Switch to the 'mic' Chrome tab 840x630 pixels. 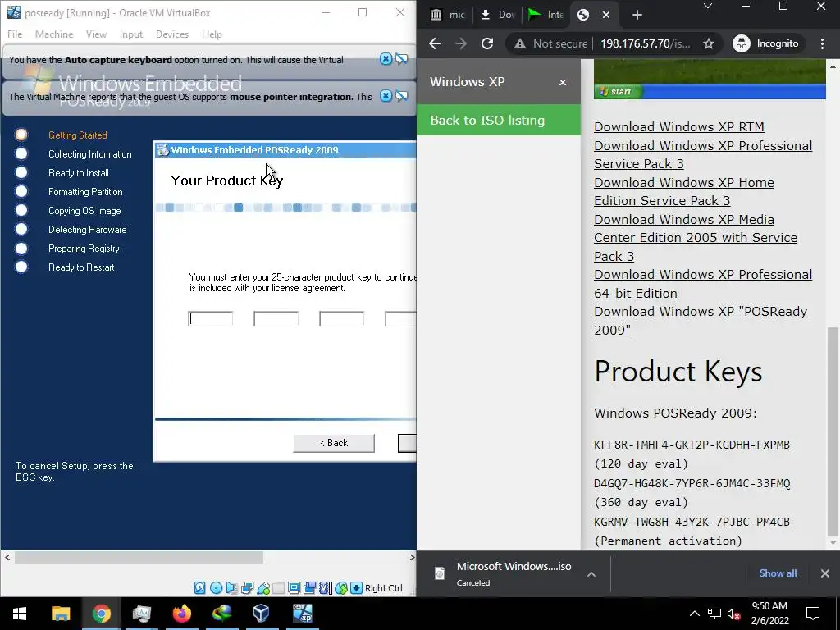point(448,15)
